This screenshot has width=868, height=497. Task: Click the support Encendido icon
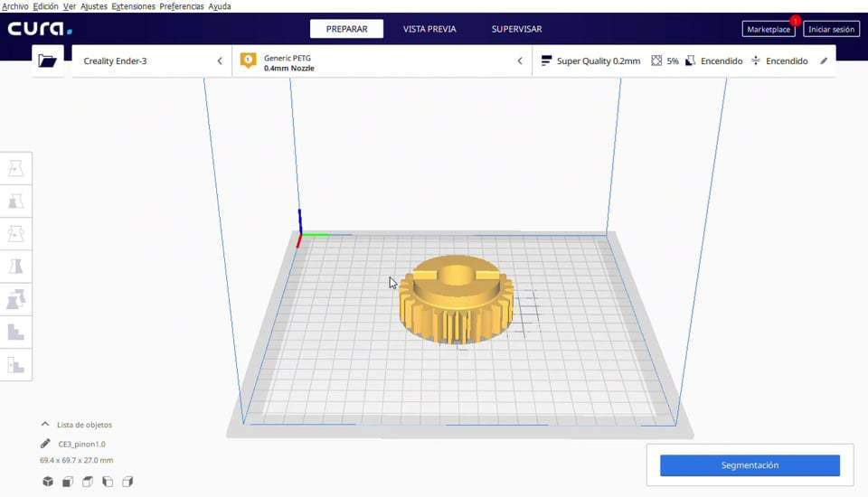pyautogui.click(x=690, y=61)
